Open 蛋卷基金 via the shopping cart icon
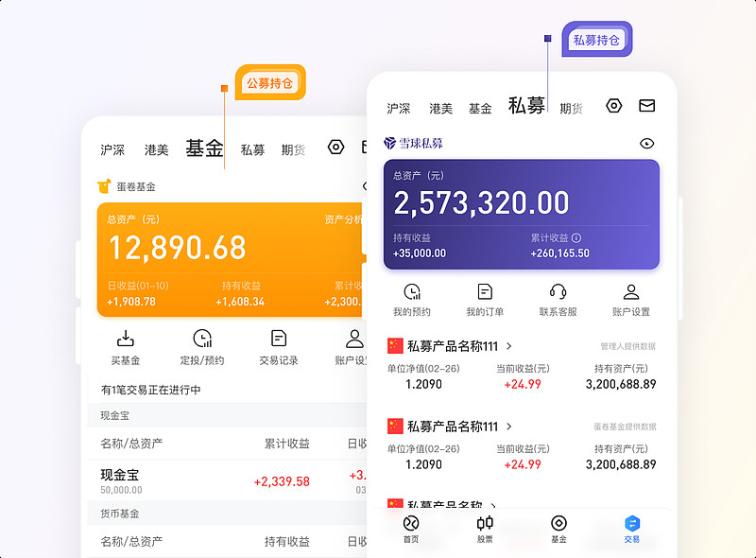756x558 pixels. pyautogui.click(x=104, y=186)
